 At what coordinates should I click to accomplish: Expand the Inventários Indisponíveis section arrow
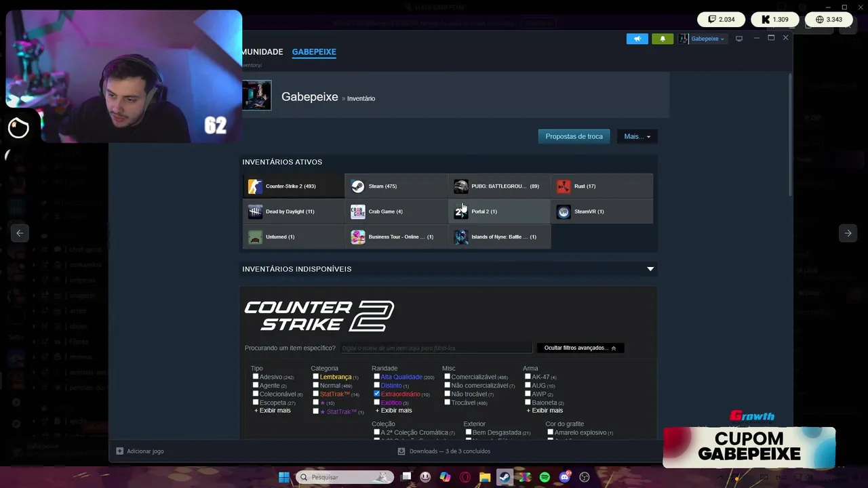tap(650, 269)
